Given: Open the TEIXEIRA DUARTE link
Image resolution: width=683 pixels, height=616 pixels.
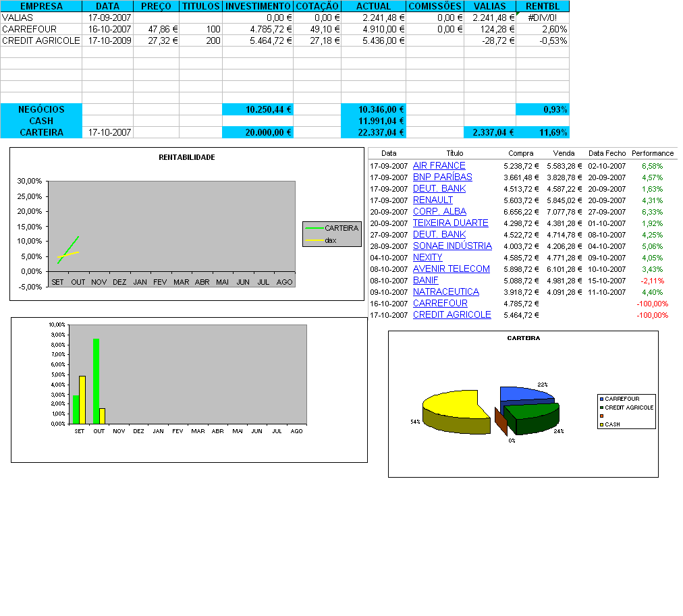Looking at the screenshot, I should coord(450,223).
